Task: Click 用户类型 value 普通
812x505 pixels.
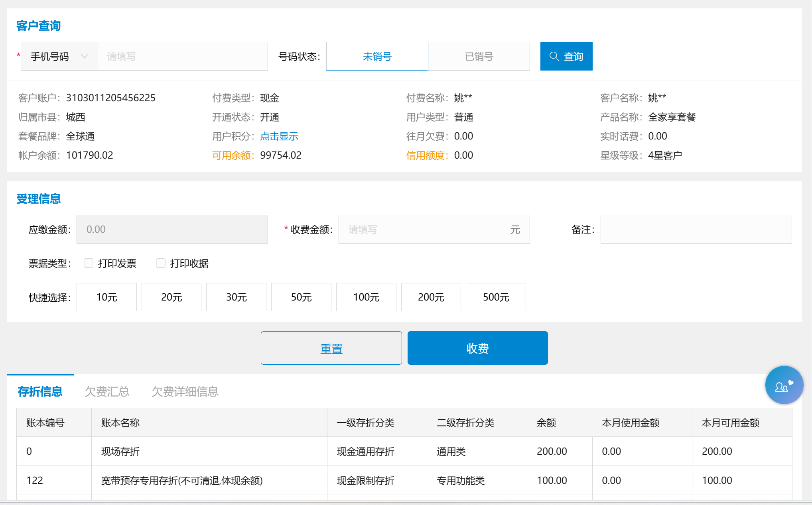Action: coord(464,117)
